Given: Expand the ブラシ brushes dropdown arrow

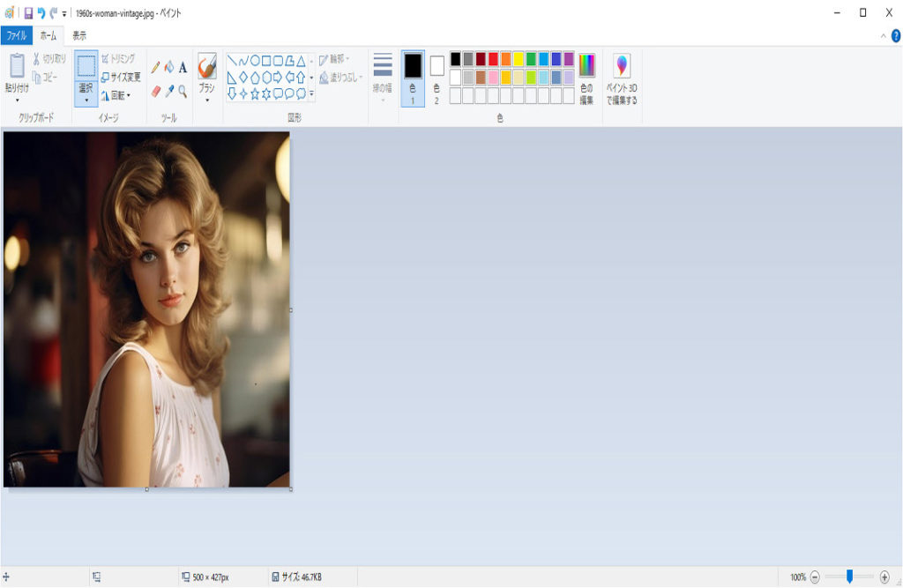Looking at the screenshot, I should coord(207,100).
